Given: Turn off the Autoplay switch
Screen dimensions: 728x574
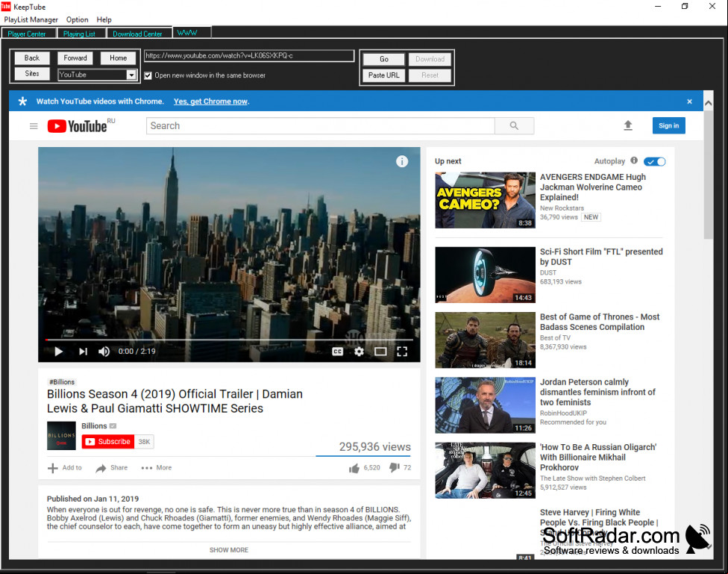Looking at the screenshot, I should 655,161.
